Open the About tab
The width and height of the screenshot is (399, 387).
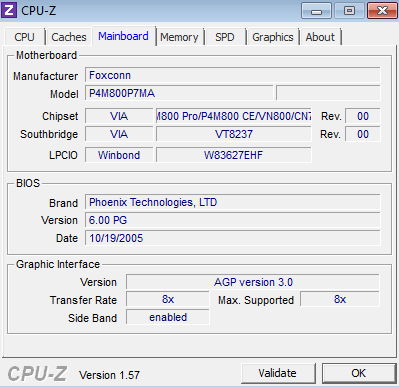click(x=320, y=37)
